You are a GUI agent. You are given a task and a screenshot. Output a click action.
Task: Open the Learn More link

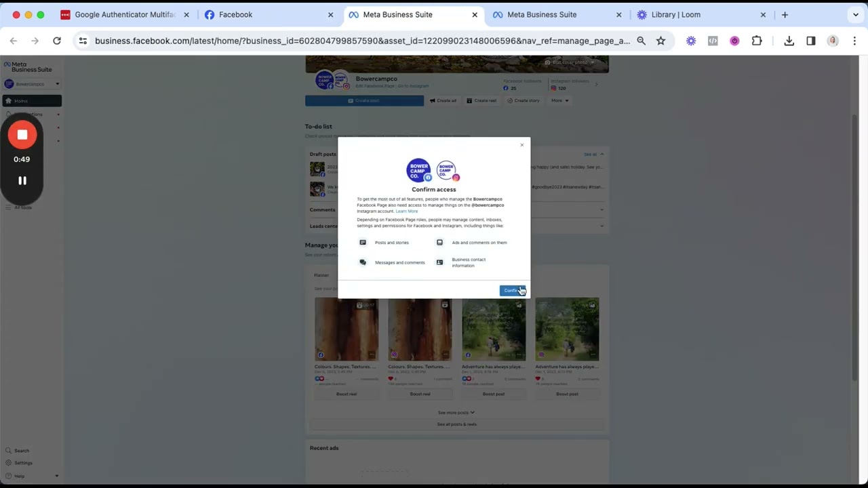(x=407, y=211)
